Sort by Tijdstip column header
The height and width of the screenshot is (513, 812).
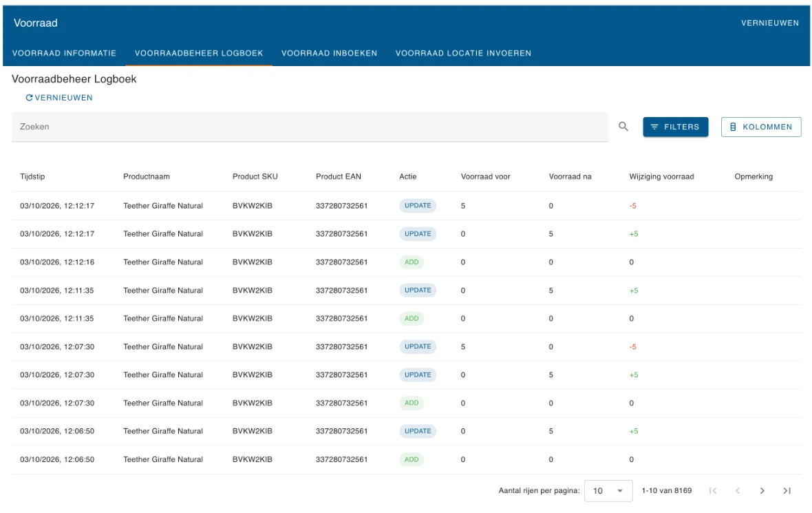coord(32,177)
